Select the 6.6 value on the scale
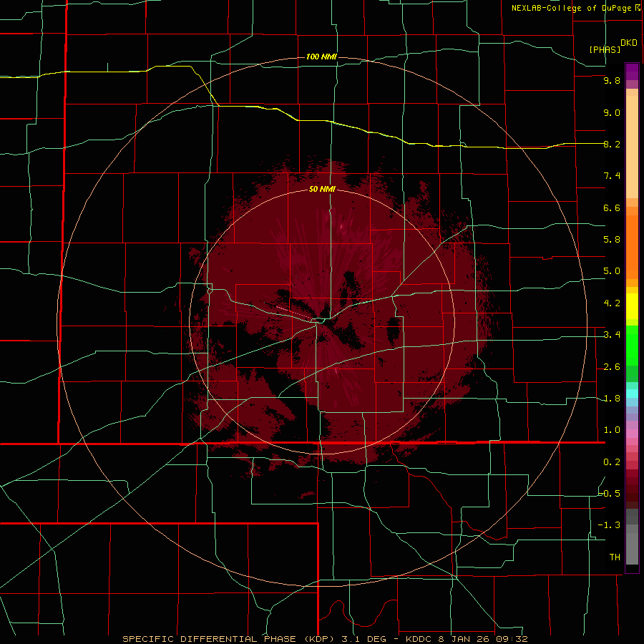 coord(612,208)
